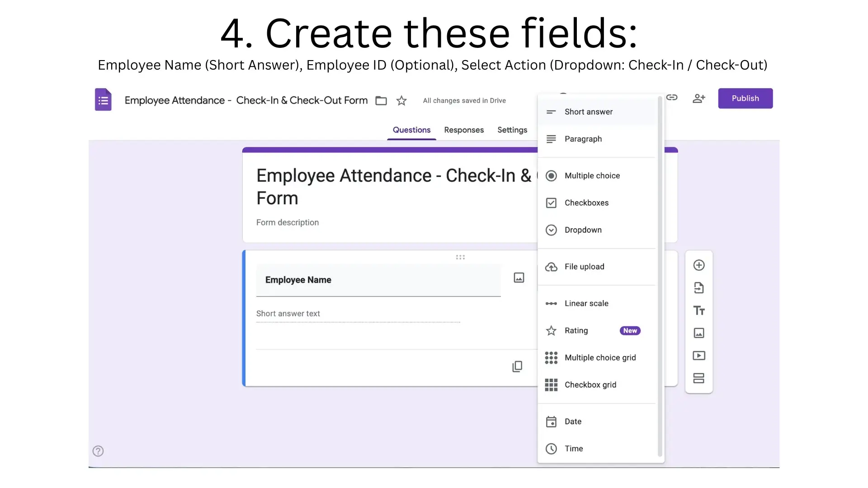Select Linear scale question type

pyautogui.click(x=586, y=303)
